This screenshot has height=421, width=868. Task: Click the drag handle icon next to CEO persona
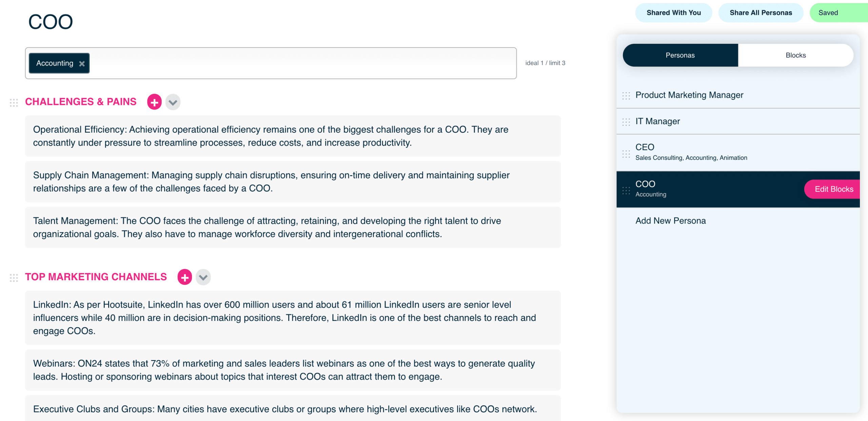tap(626, 152)
